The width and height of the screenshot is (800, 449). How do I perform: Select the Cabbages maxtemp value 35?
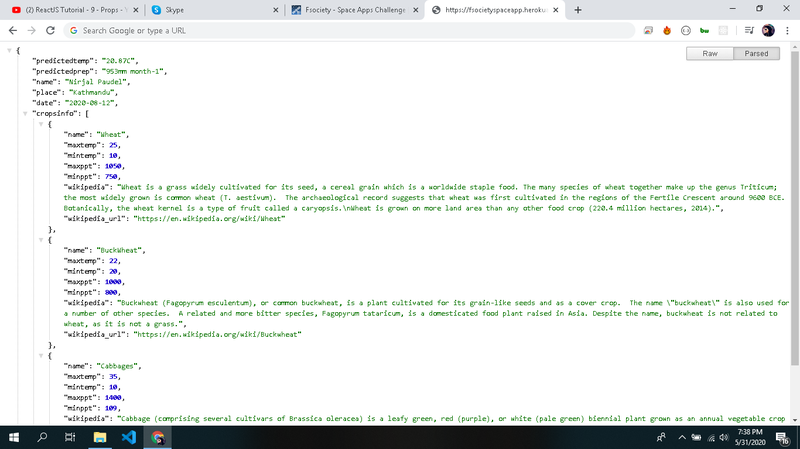[x=113, y=377]
